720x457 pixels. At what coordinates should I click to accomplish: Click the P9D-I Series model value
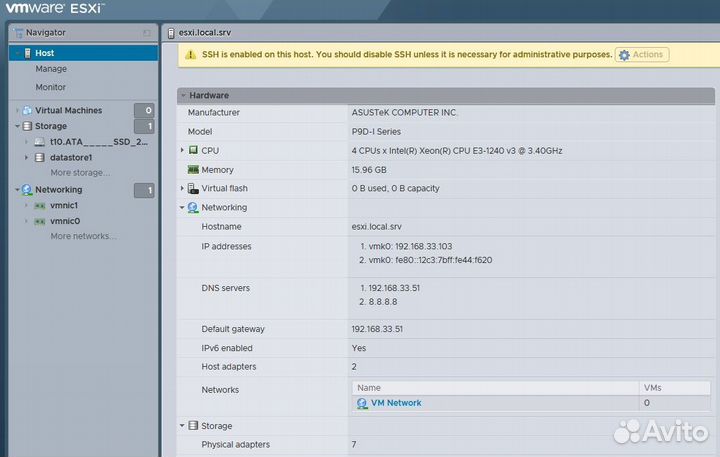[x=376, y=132]
